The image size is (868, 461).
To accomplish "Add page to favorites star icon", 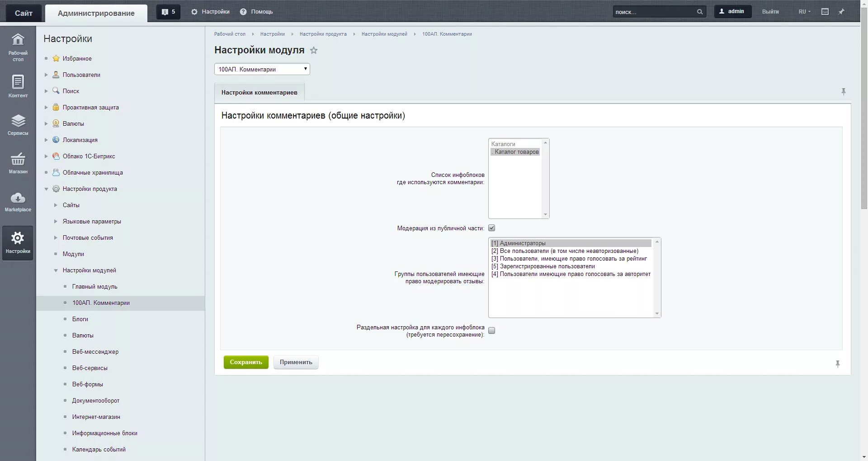I will [314, 50].
